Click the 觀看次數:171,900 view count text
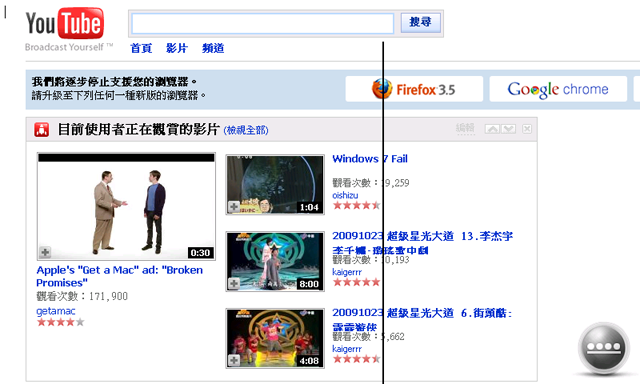 tap(82, 296)
